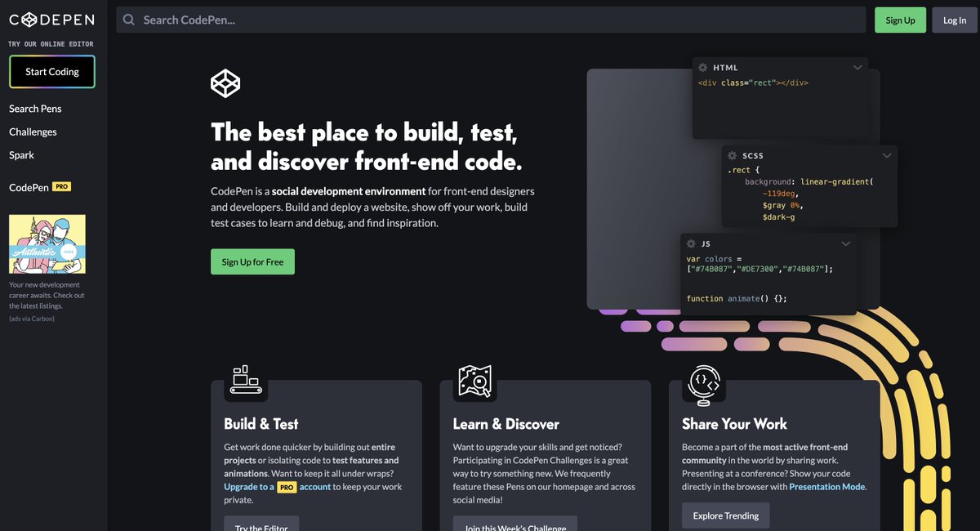Image resolution: width=980 pixels, height=531 pixels.
Task: Click the Search CodePen input field
Action: click(491, 20)
